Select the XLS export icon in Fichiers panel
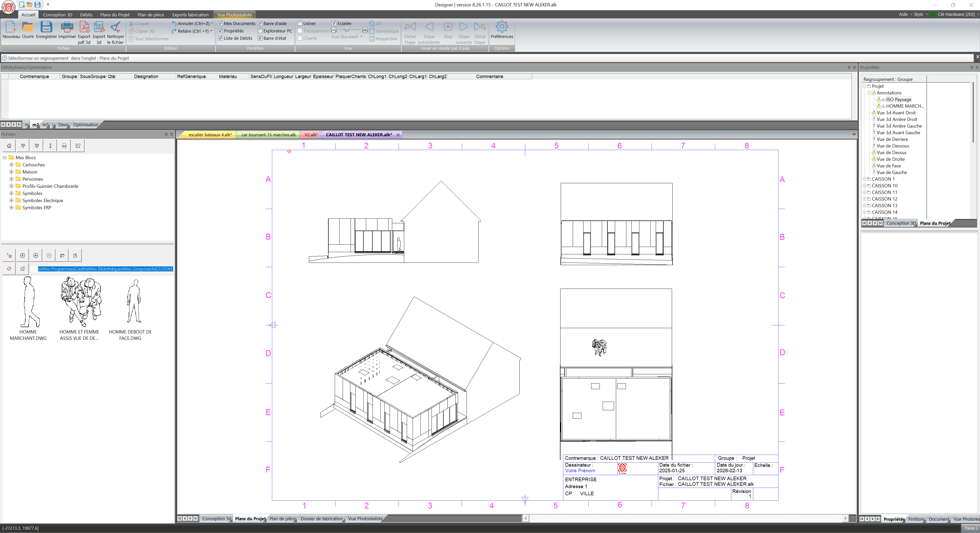Screen dimensions: 980x533 coord(64,146)
